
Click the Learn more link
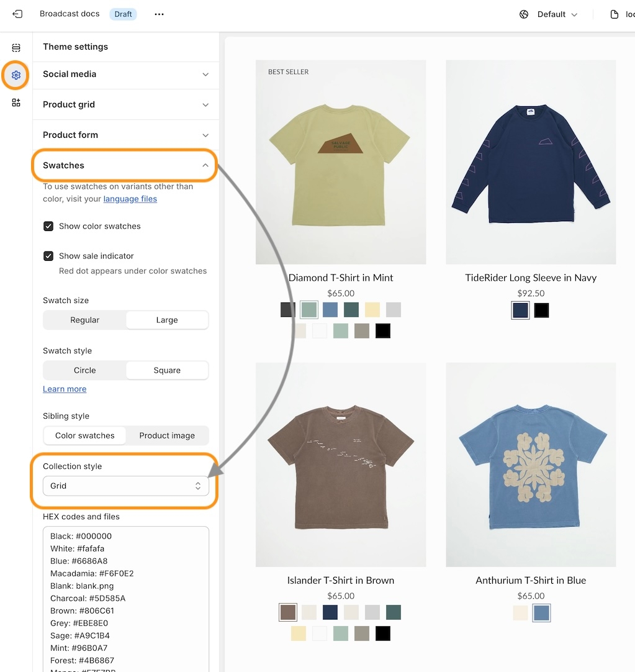65,389
